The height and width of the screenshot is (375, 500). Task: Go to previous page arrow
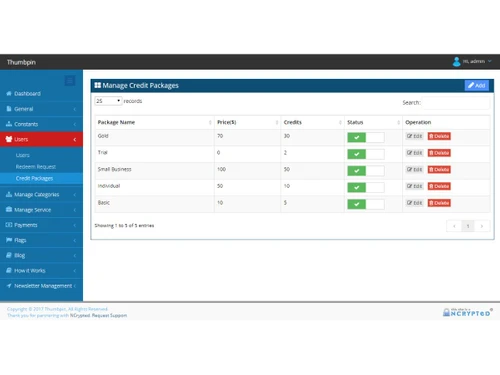[454, 226]
